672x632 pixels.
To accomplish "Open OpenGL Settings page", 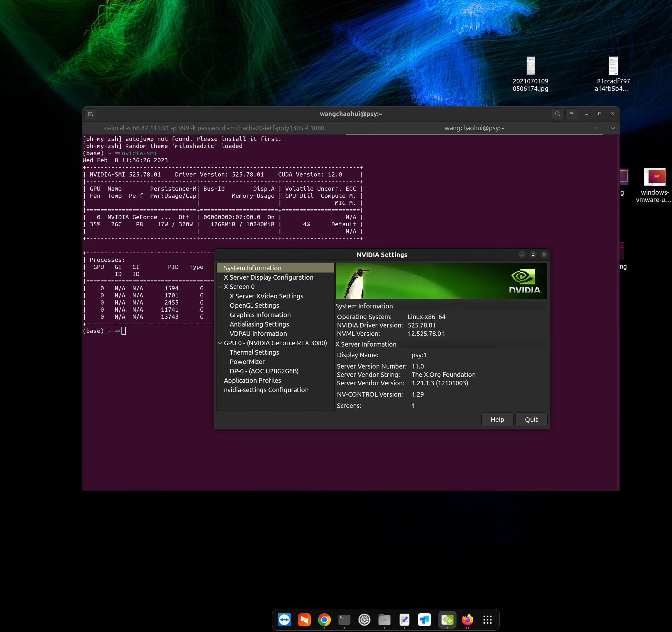I will (x=254, y=305).
